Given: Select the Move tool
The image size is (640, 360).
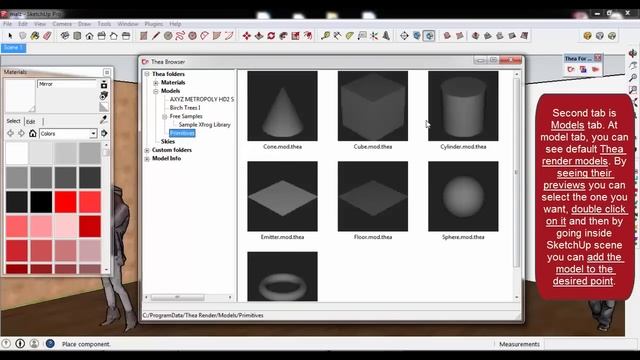Looking at the screenshot, I should [247, 36].
